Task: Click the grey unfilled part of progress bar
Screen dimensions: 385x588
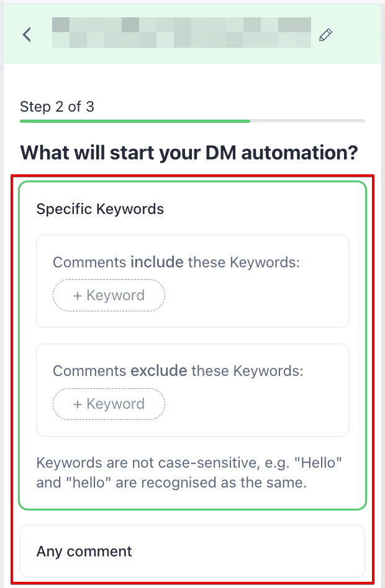Action: click(x=307, y=121)
